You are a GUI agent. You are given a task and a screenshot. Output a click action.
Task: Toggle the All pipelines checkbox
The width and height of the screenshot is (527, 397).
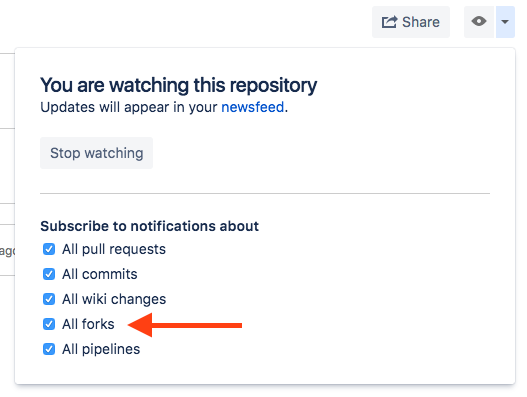coord(49,349)
